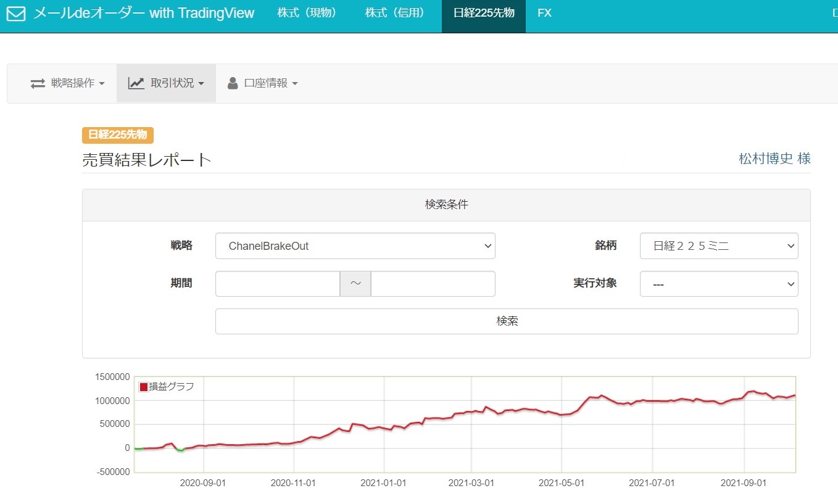The width and height of the screenshot is (838, 504).
Task: Open the メールdeオーダー with TradingView home title
Action: tap(144, 14)
